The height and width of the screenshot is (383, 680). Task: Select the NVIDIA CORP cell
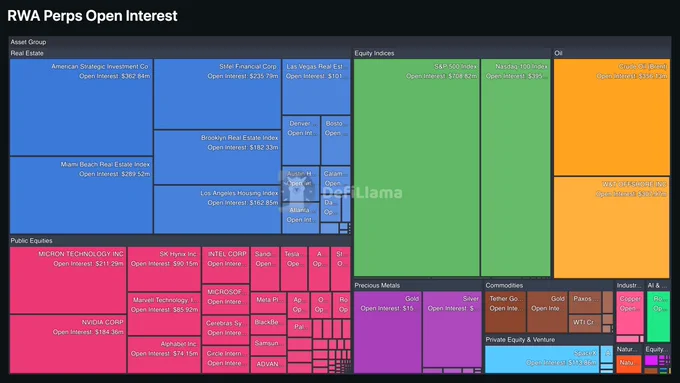(68, 344)
